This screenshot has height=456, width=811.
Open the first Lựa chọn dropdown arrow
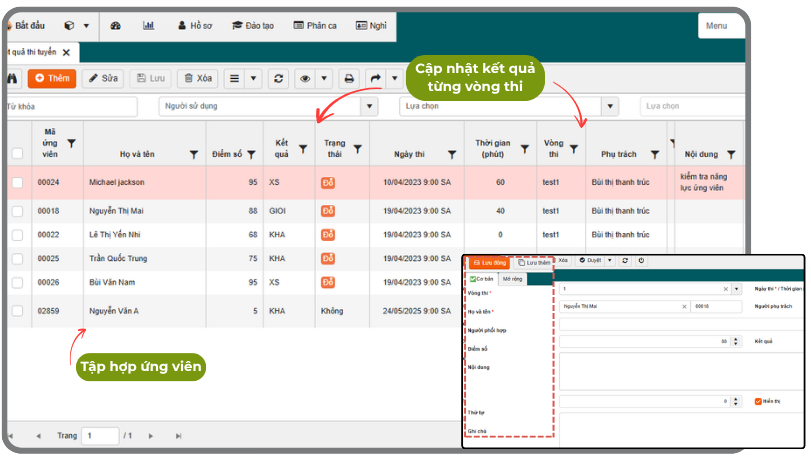[610, 106]
